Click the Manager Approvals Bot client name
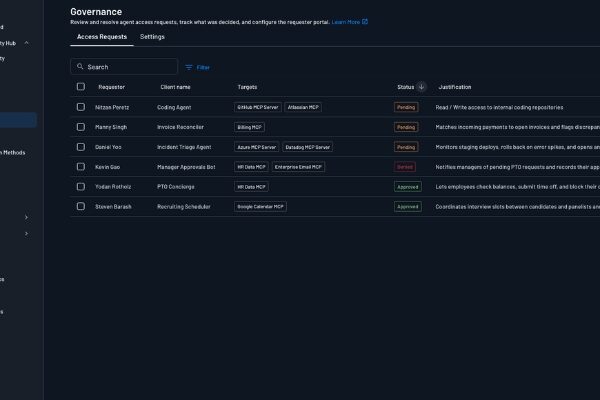 (x=186, y=167)
